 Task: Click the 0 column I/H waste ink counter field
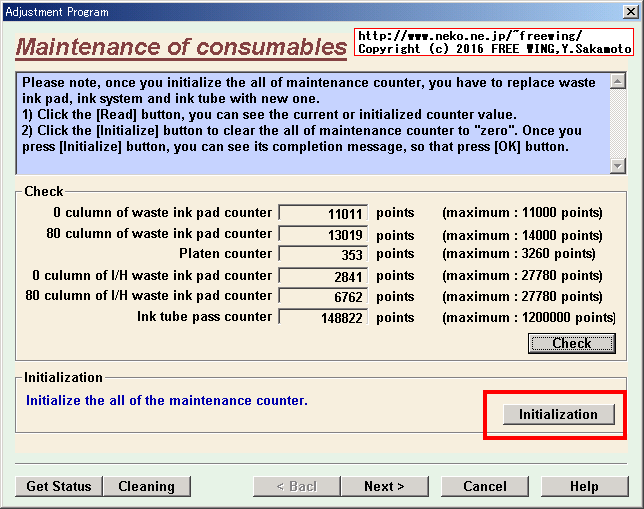pyautogui.click(x=323, y=276)
